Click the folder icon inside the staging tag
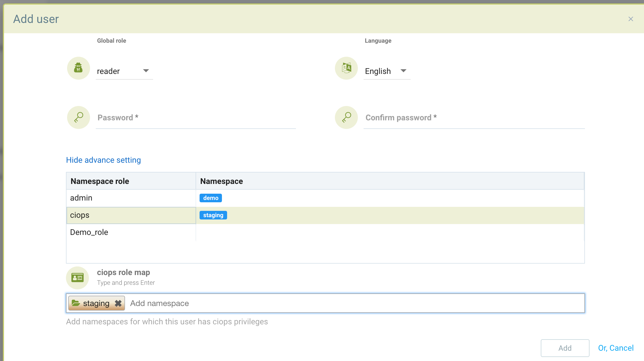Image resolution: width=644 pixels, height=361 pixels. tap(77, 303)
